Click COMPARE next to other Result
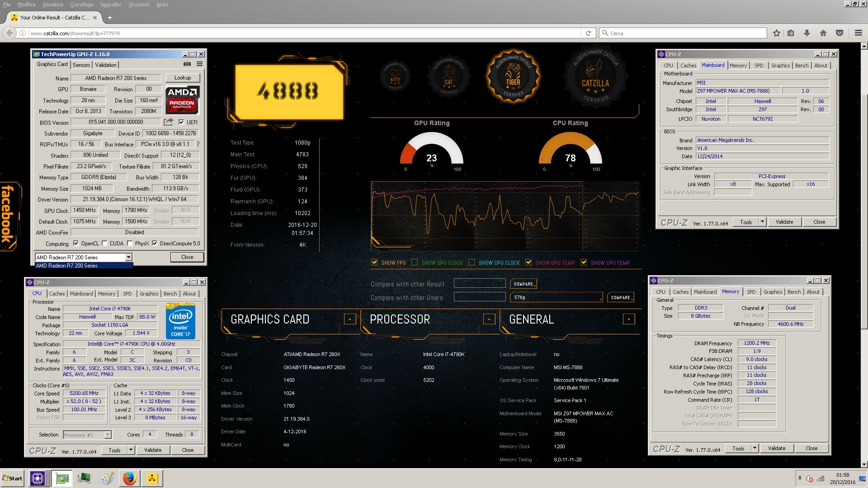 click(523, 284)
